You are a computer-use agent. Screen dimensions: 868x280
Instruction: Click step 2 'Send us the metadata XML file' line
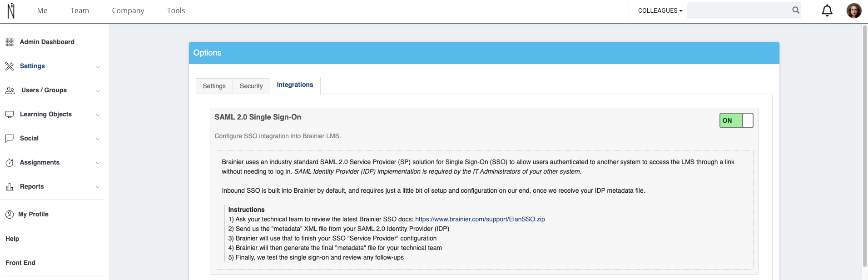coord(339,229)
